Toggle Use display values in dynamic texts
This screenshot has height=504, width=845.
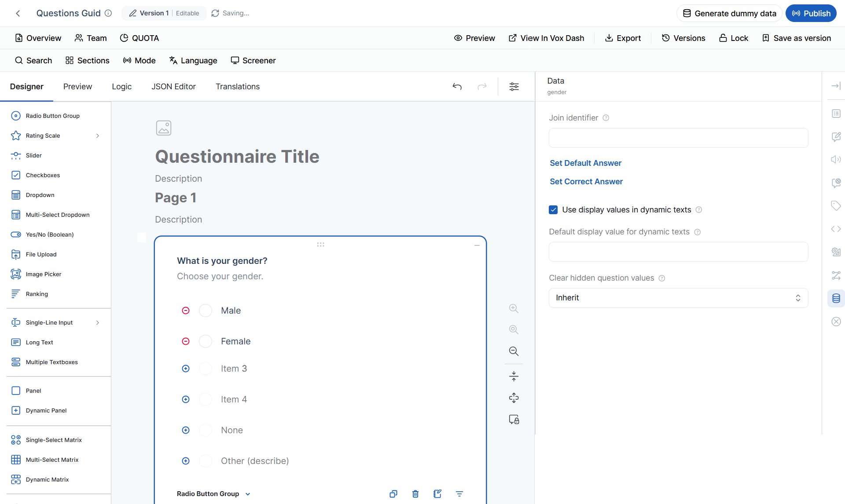(553, 210)
